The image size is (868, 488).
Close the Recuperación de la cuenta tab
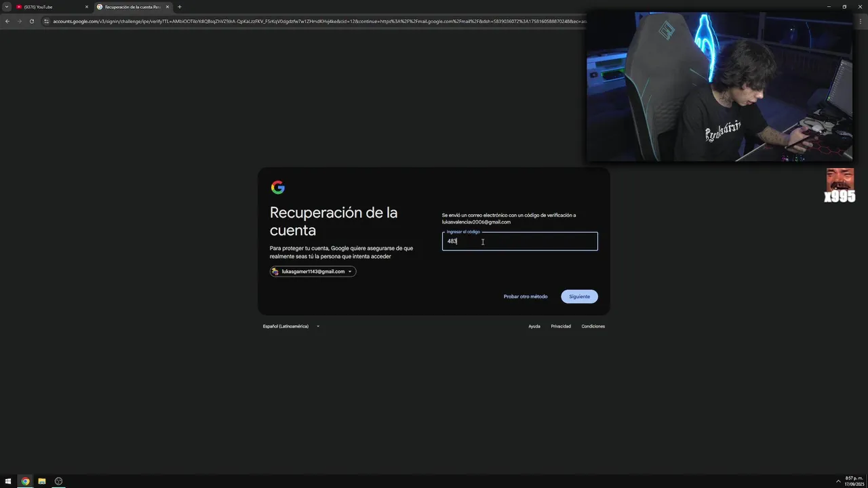167,7
